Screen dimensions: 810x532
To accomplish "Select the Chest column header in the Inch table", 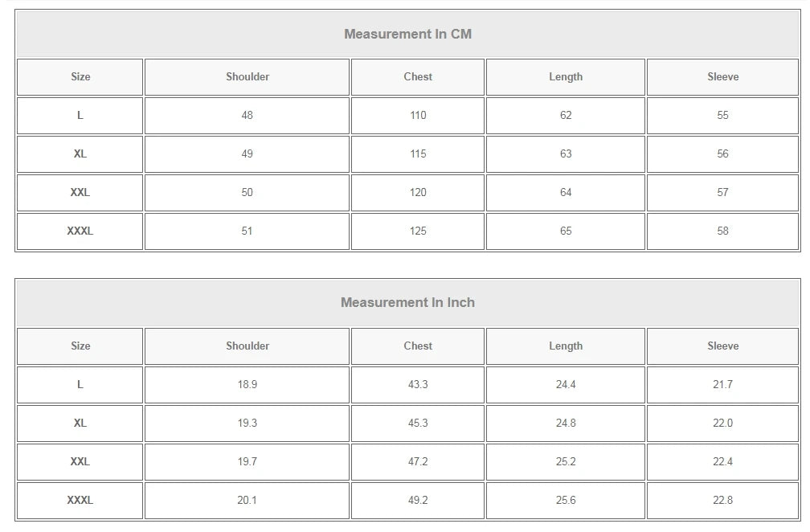I will coord(418,346).
